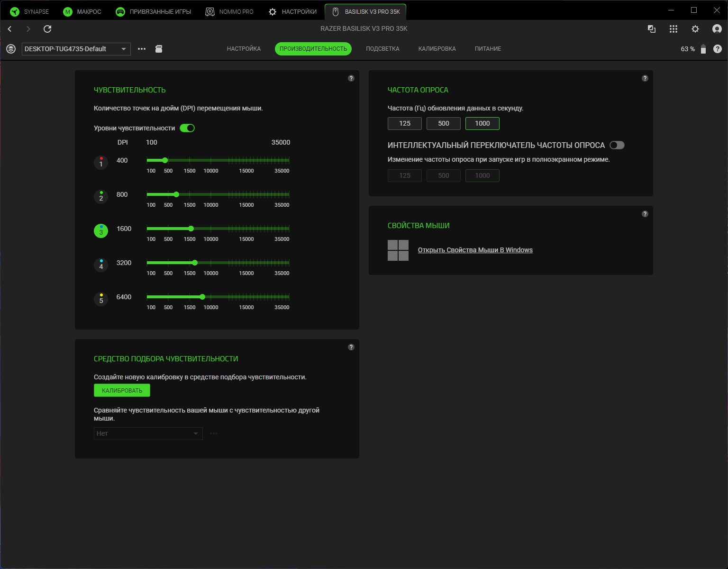Toggle Интеллектуальный переключатель частоты опроса switch
The height and width of the screenshot is (569, 728).
pos(617,145)
